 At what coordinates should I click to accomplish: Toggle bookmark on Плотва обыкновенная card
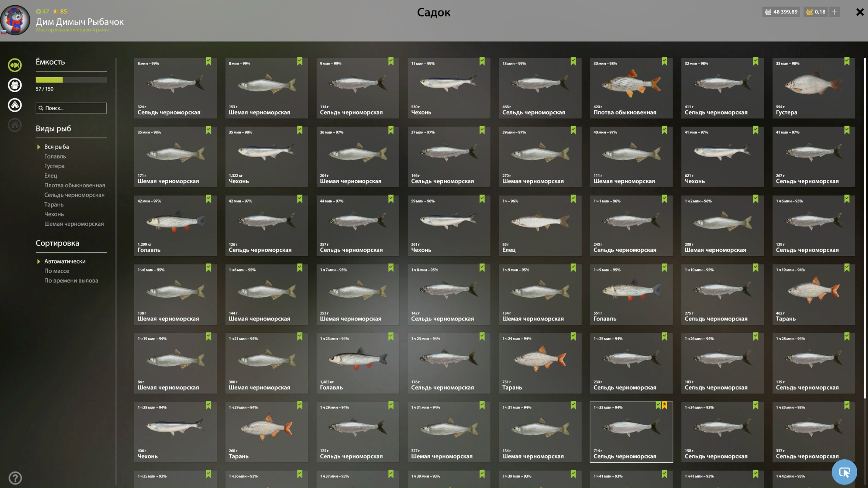tap(664, 62)
